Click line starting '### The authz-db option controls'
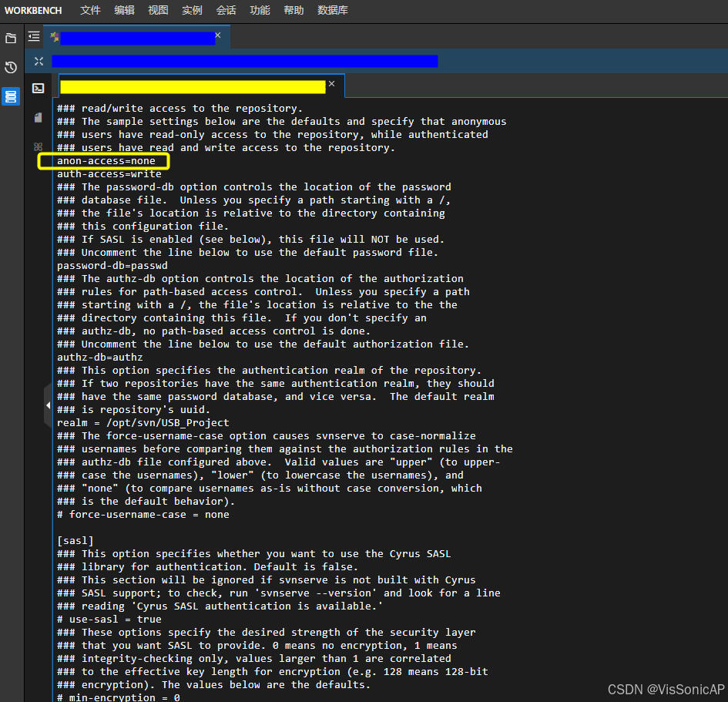 pos(260,279)
